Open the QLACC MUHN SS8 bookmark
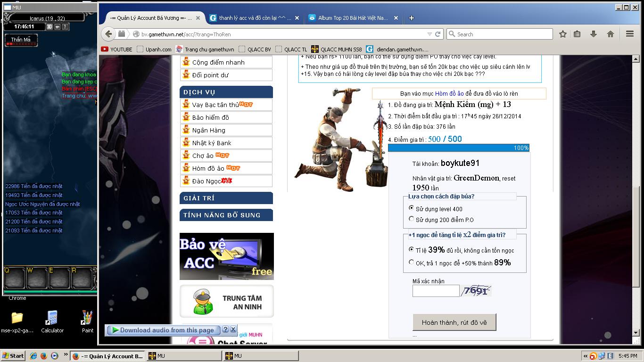This screenshot has height=362, width=644. coord(337,49)
